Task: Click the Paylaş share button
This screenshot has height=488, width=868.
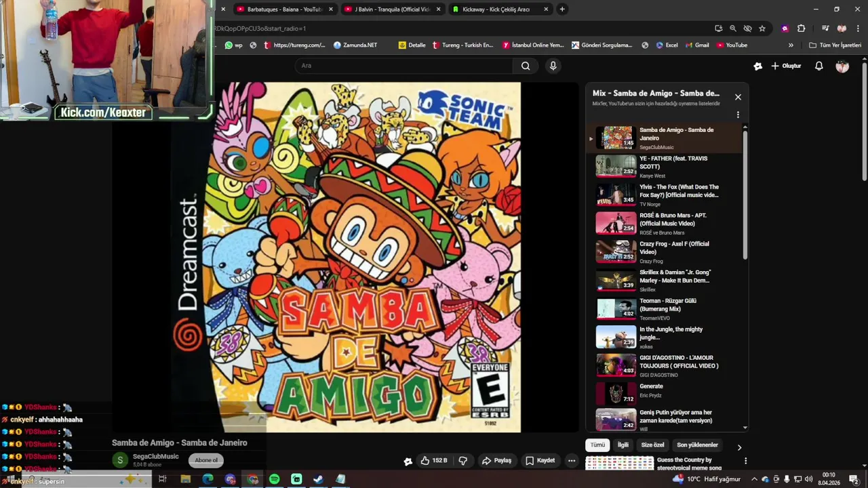Action: point(496,461)
